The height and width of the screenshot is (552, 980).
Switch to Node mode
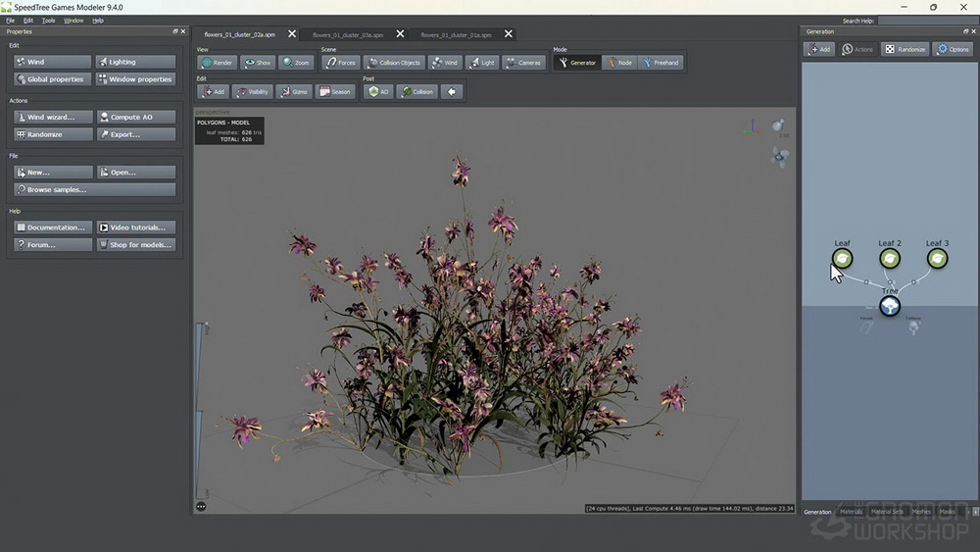619,63
